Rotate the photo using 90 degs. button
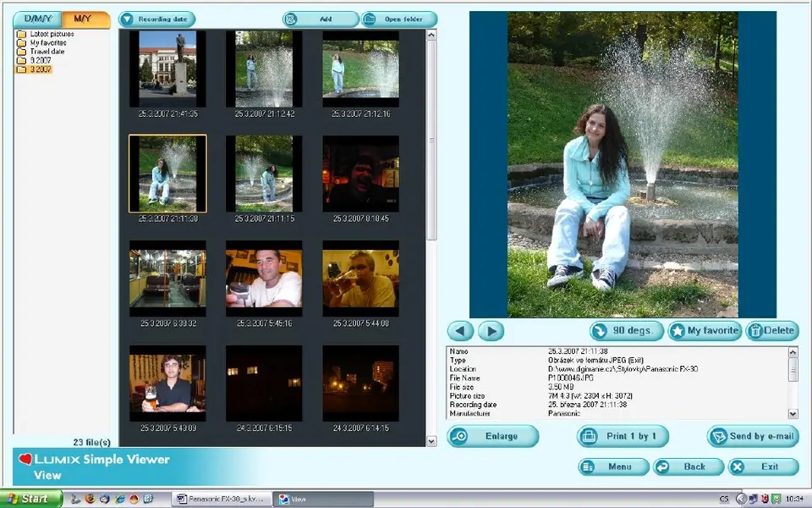 [627, 331]
